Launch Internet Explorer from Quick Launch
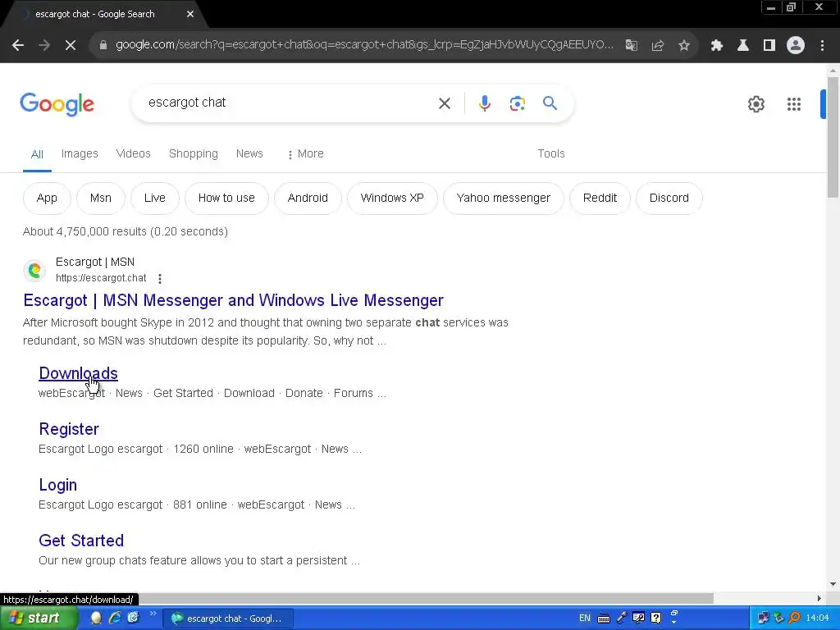The width and height of the screenshot is (840, 630). coord(115,618)
